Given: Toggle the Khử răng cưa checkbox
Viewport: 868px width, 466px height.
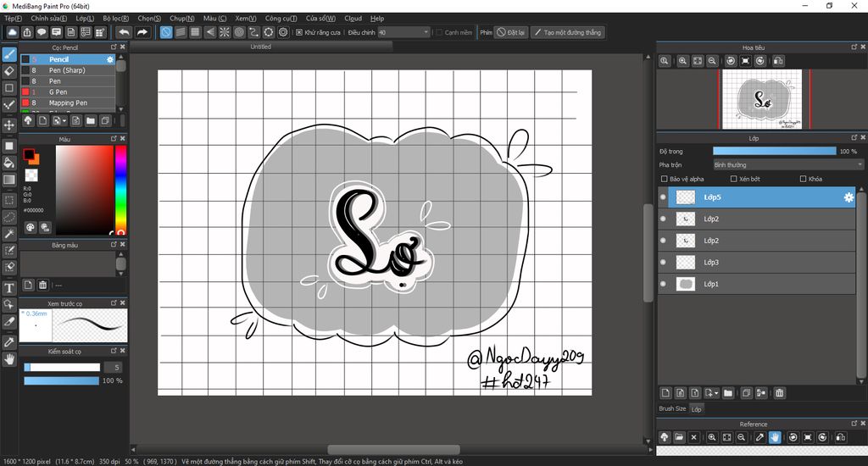Looking at the screenshot, I should [x=299, y=33].
